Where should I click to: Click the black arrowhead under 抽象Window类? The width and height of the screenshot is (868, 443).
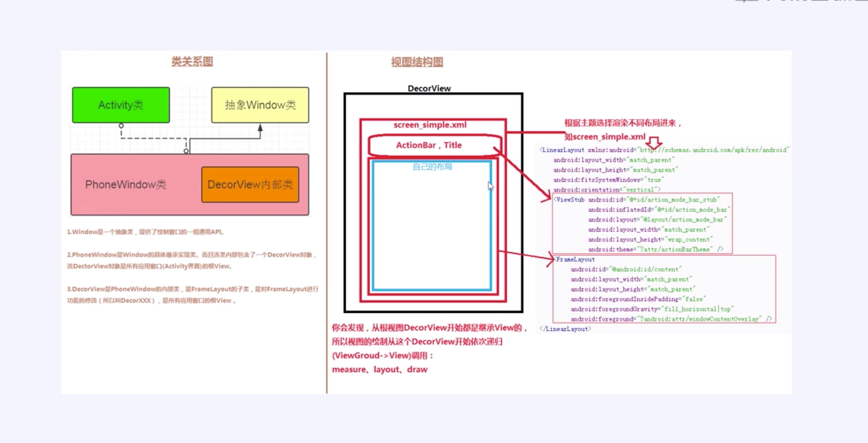pyautogui.click(x=260, y=127)
